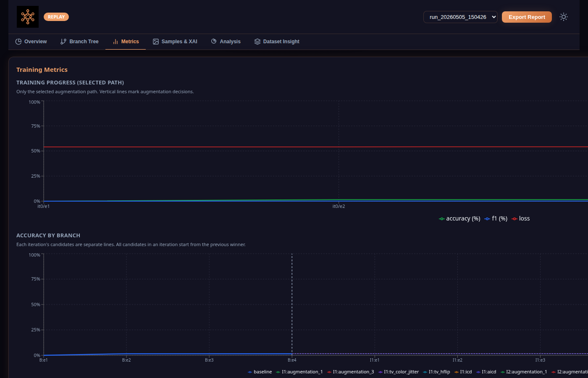
Task: Click the Metrics bar chart icon
Action: [115, 42]
